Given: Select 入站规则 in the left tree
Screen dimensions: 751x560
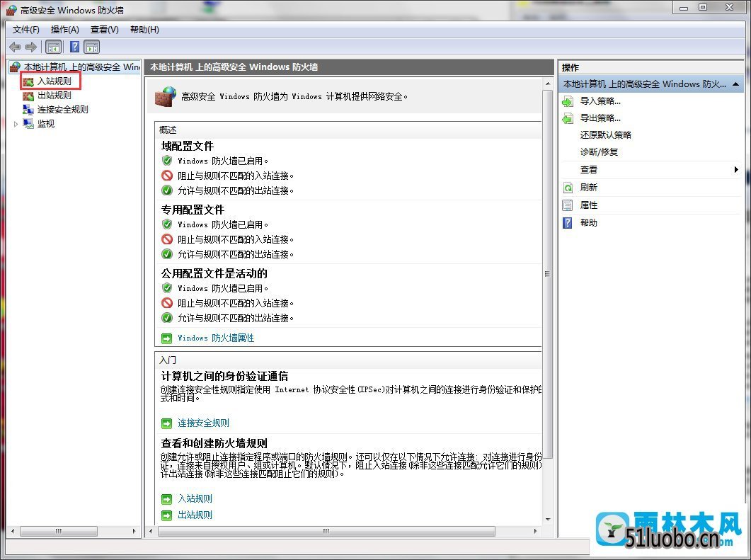Looking at the screenshot, I should coord(54,81).
